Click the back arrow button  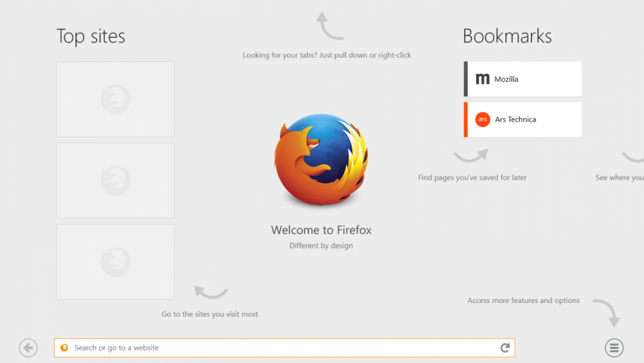(x=28, y=348)
